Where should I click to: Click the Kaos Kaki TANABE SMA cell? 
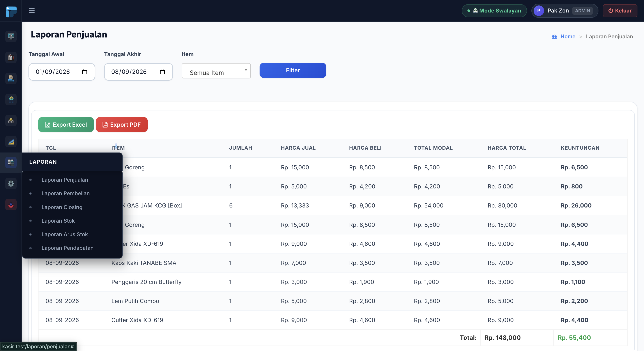point(144,263)
